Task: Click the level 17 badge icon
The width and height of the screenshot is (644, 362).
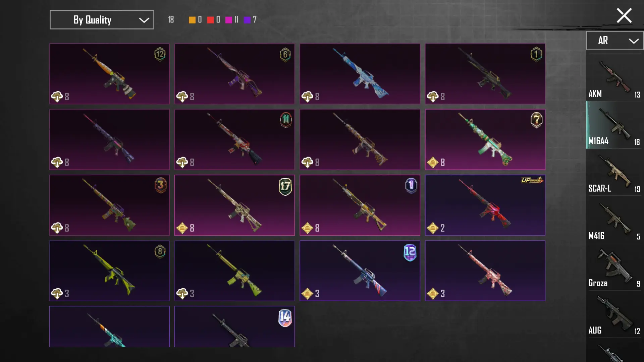Action: 285,186
